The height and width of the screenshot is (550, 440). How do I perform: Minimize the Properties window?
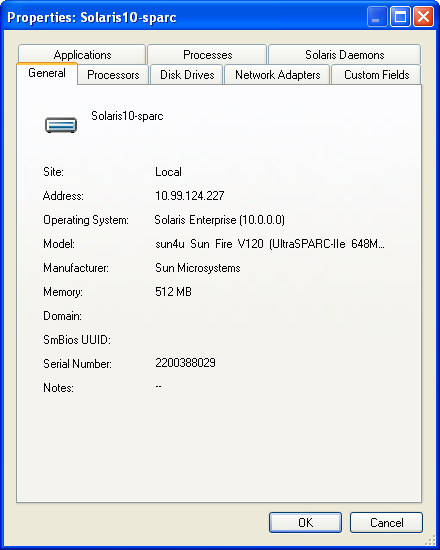(377, 16)
